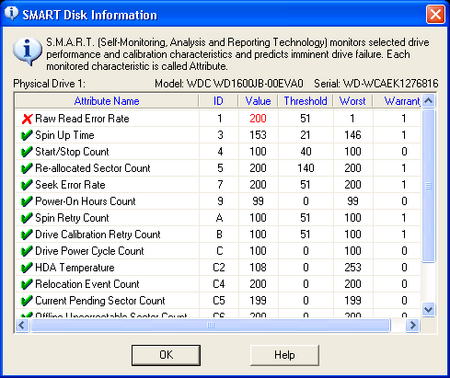Screen dimensions: 450x378
Task: Click the horizontal scrollbar left arrow
Action: [22, 325]
